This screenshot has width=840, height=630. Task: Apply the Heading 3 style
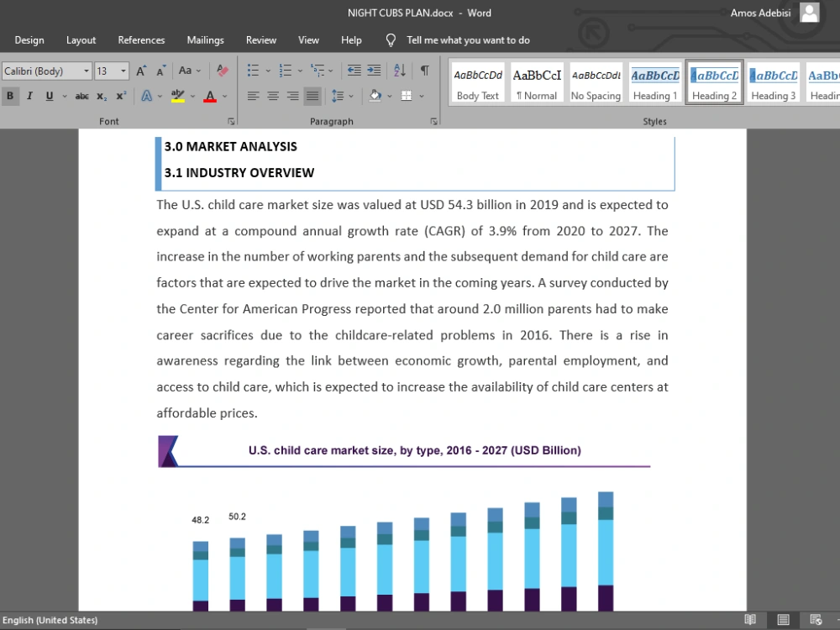pos(773,83)
